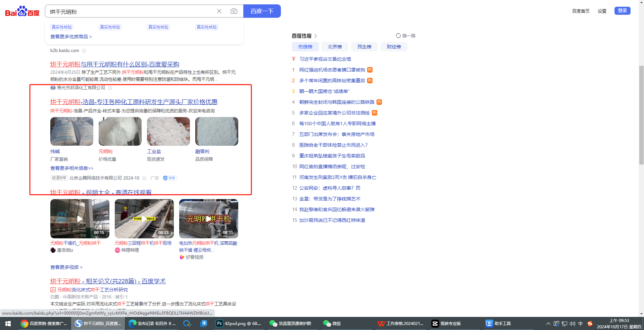Show hidden system tray icons
Screen dimensions: 644x330
click(x=548, y=324)
